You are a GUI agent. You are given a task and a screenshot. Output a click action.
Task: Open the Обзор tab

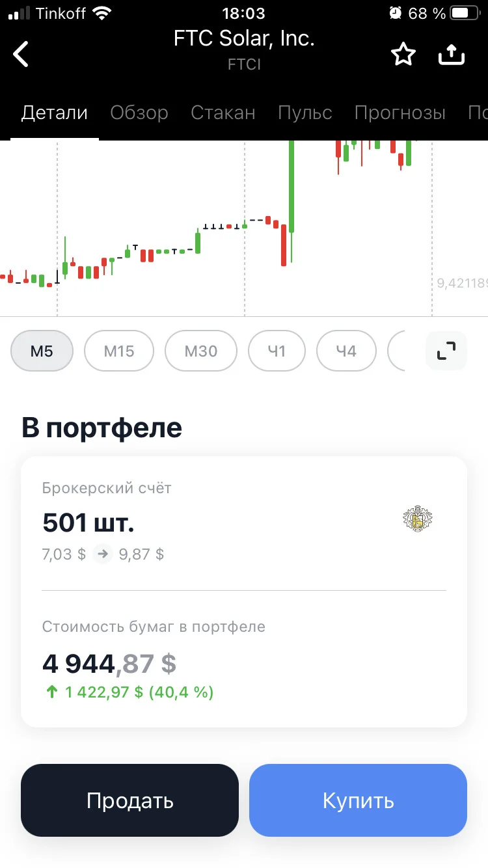point(139,113)
